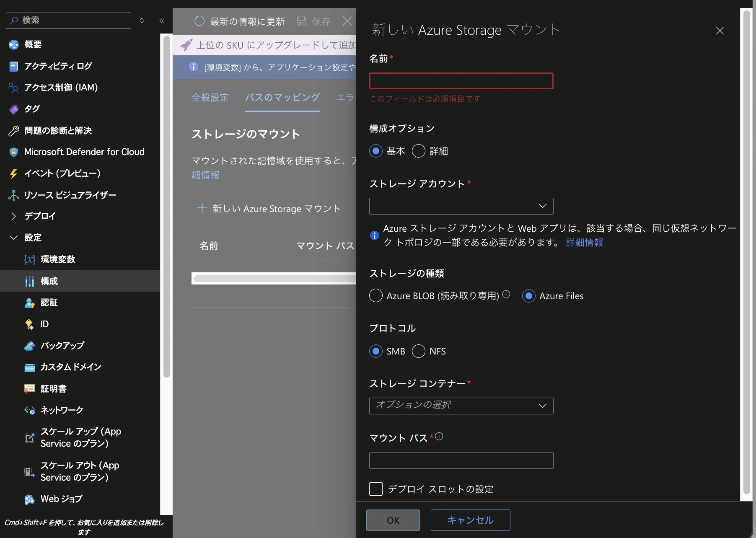Viewport: 756px width, 538px height.
Task: Select the NFS protocol radio
Action: click(x=419, y=351)
